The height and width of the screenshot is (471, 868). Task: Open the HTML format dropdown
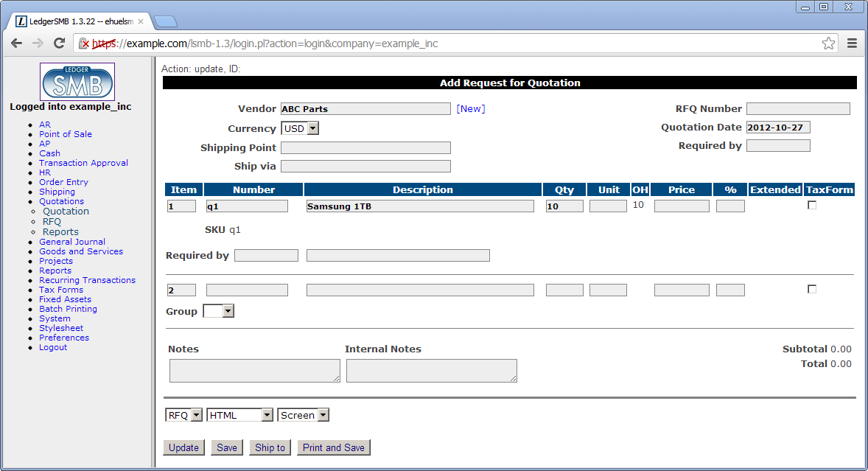pos(239,415)
